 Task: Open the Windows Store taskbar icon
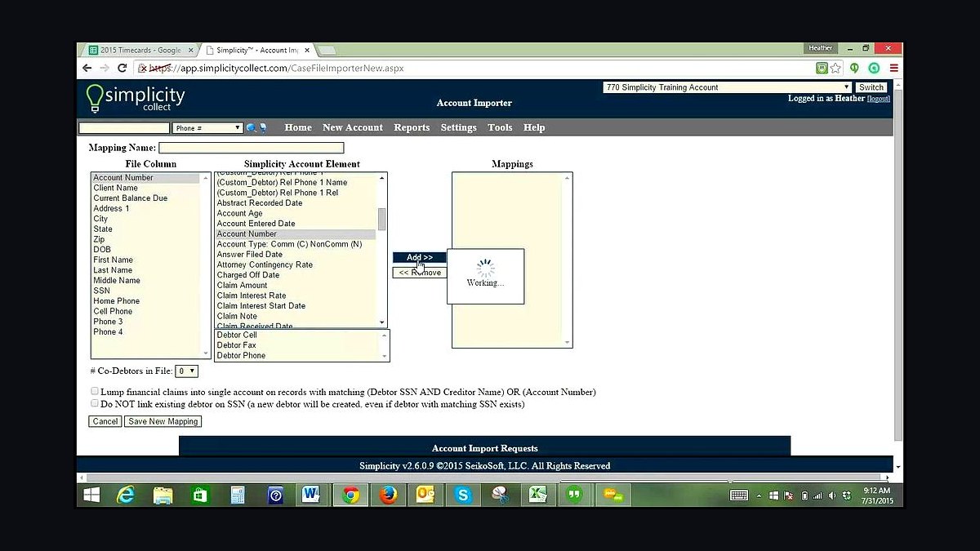(x=200, y=495)
